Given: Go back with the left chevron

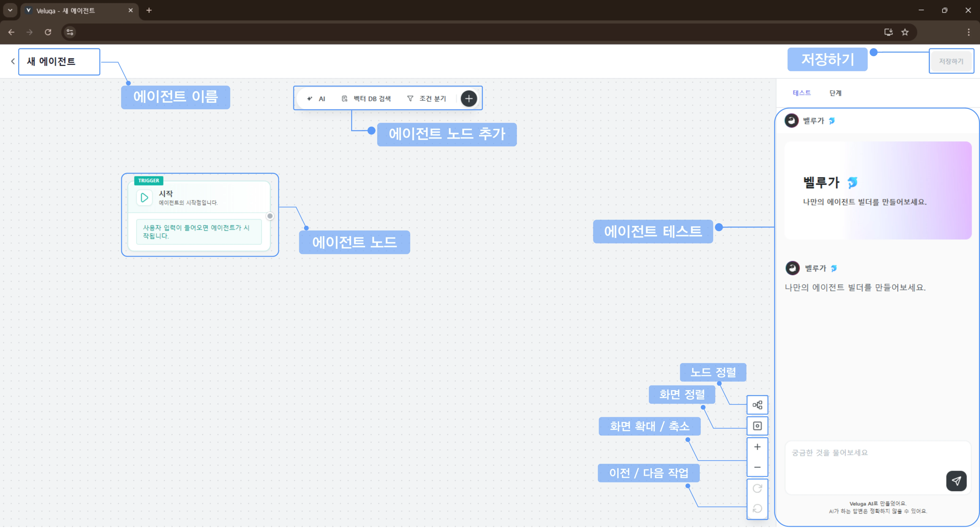Looking at the screenshot, I should pos(13,61).
